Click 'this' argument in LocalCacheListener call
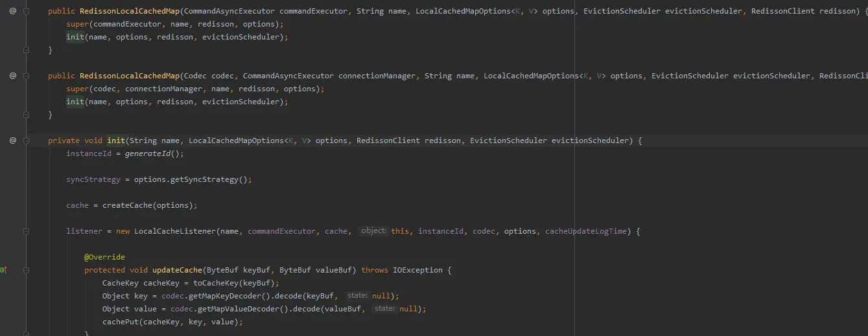 click(400, 231)
